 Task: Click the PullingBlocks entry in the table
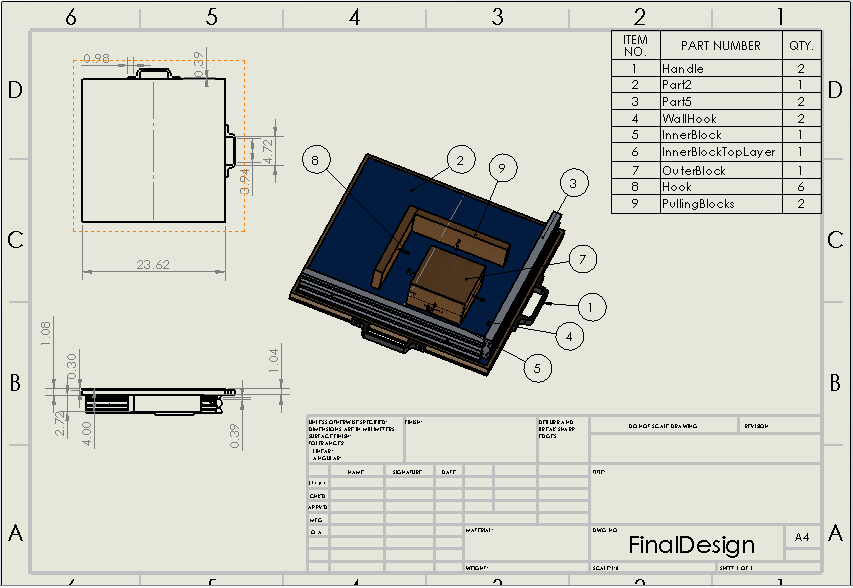click(721, 204)
